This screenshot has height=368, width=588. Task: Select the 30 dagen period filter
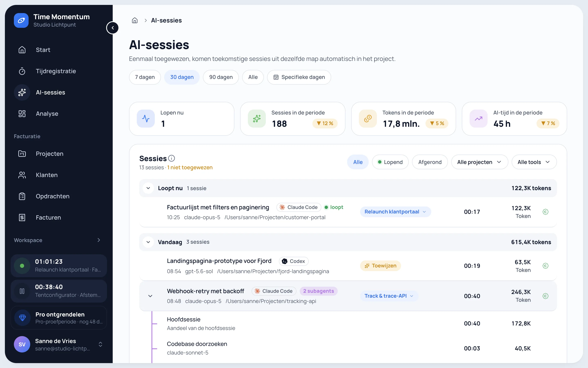click(182, 77)
